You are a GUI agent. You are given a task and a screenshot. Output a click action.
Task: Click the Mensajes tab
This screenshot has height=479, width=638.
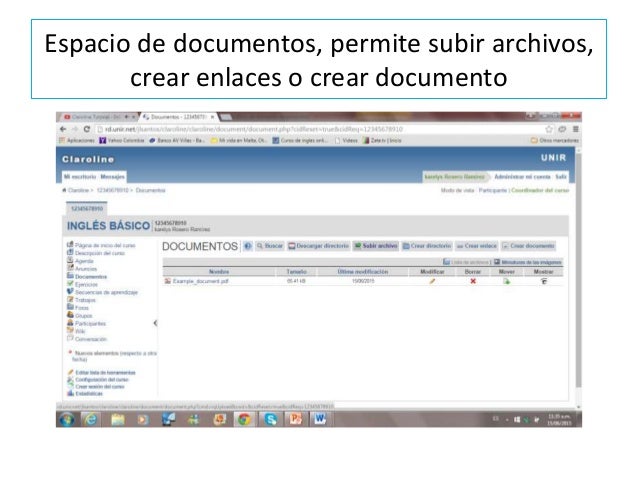pos(112,177)
